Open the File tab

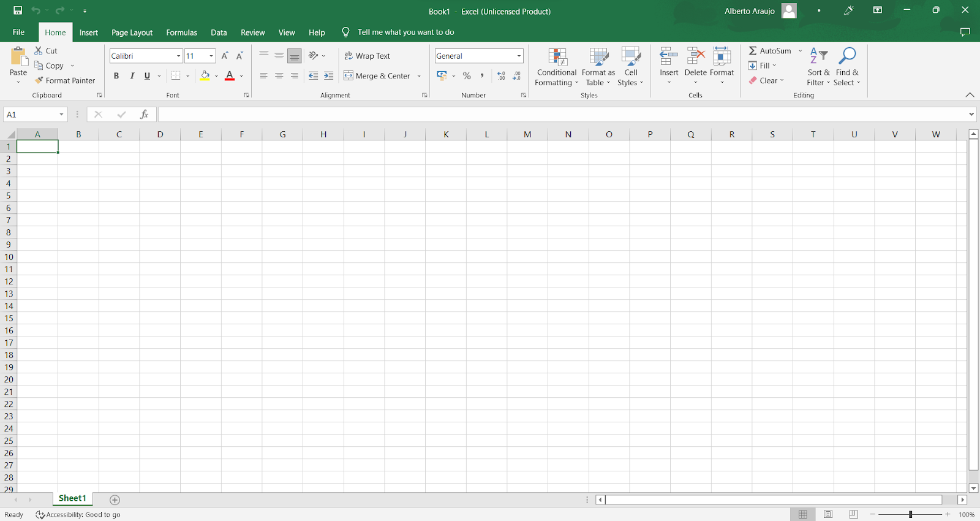click(x=18, y=32)
